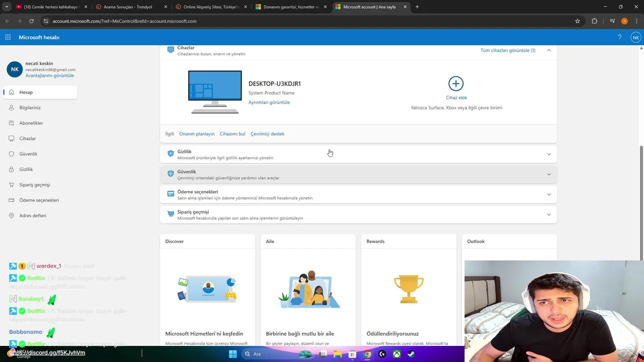Click Cihazımı bul link

point(232,134)
